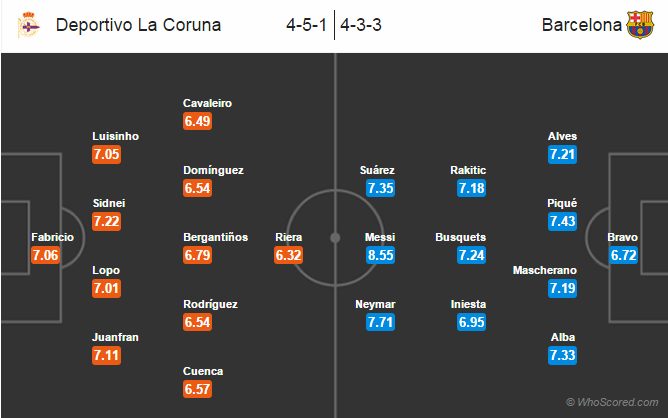
Task: Visit the WhoScored.com watermark link
Action: click(x=613, y=402)
